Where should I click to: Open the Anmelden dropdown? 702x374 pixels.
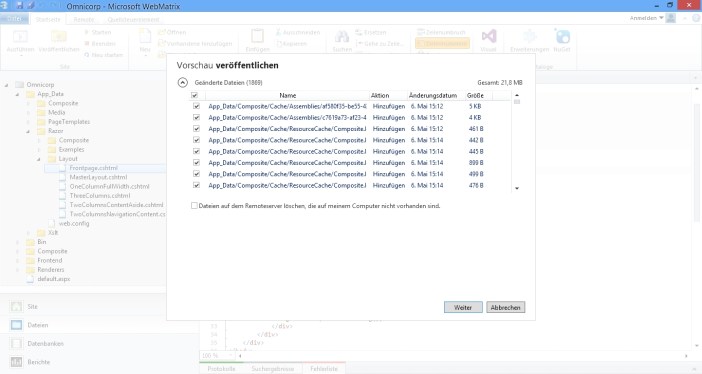[x=646, y=18]
